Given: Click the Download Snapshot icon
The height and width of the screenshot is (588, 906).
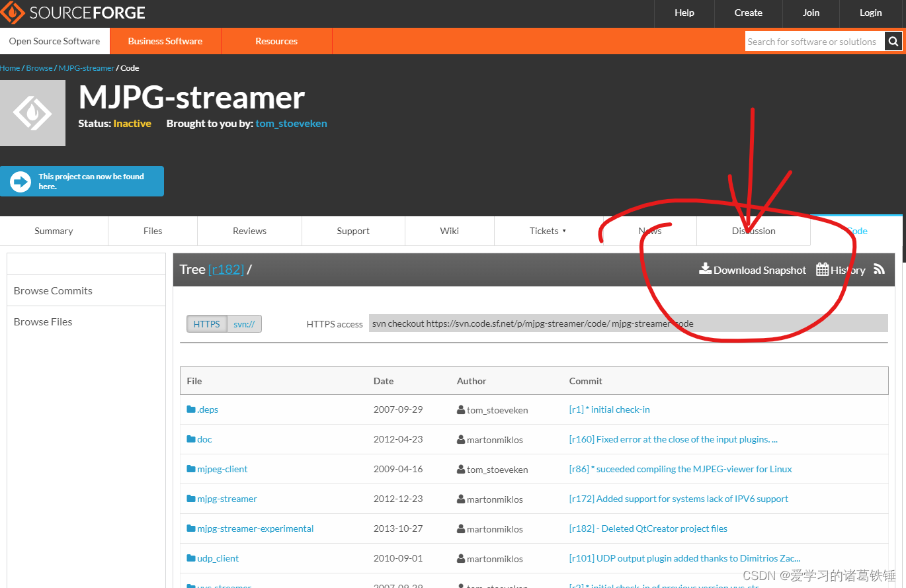Looking at the screenshot, I should point(705,269).
